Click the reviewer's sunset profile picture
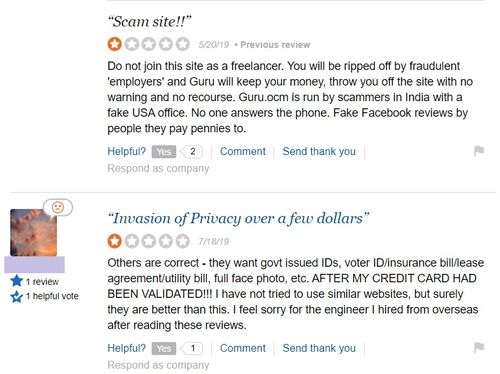The width and height of the screenshot is (500, 374). tap(33, 232)
